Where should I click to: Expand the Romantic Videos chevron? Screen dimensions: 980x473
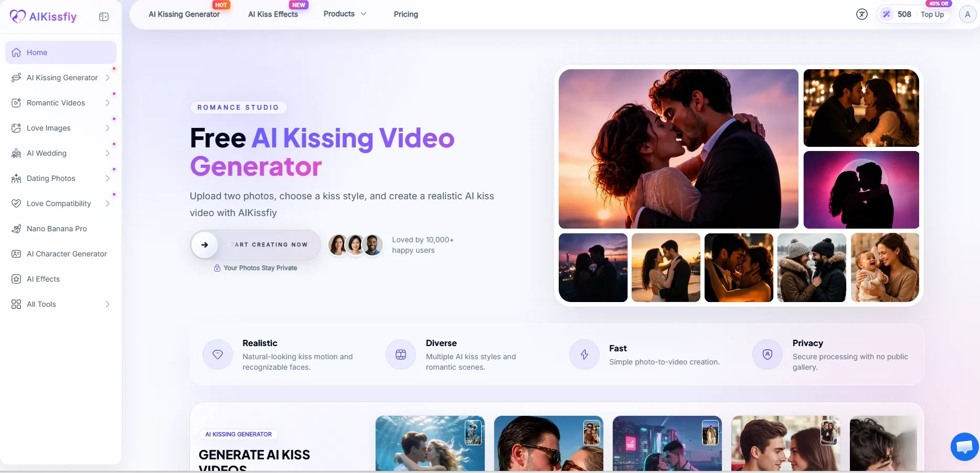click(107, 103)
